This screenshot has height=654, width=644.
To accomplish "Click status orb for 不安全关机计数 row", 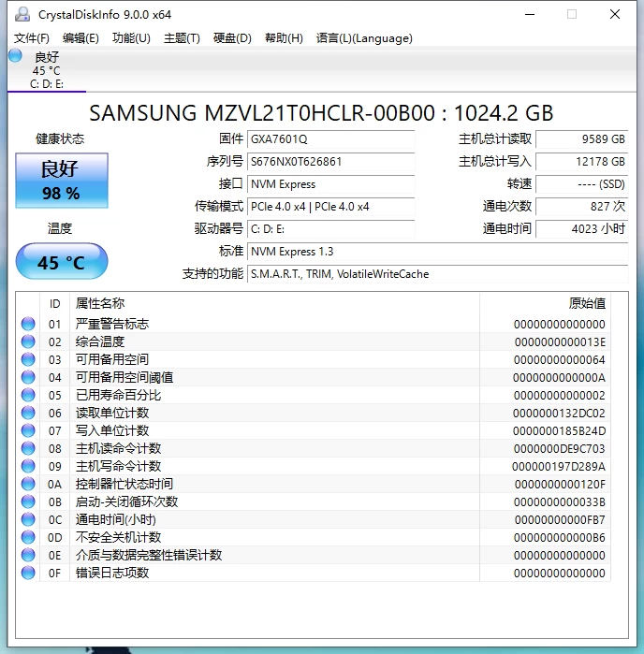I will 28,537.
